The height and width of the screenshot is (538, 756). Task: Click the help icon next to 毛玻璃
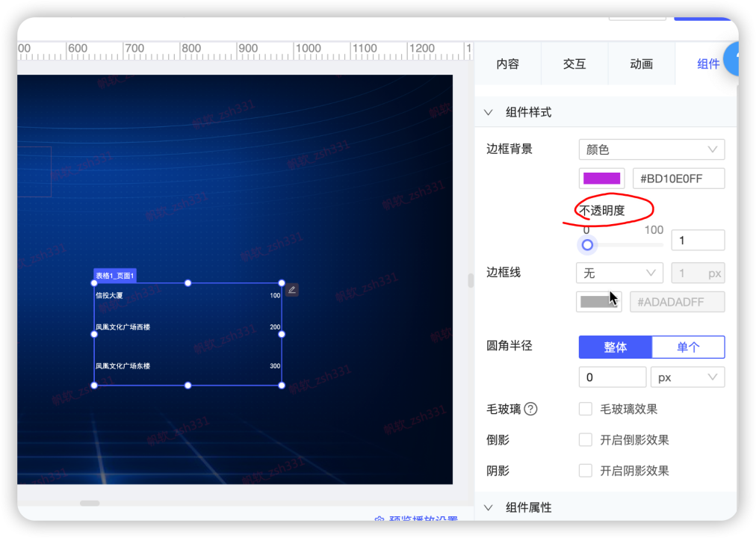tap(530, 409)
